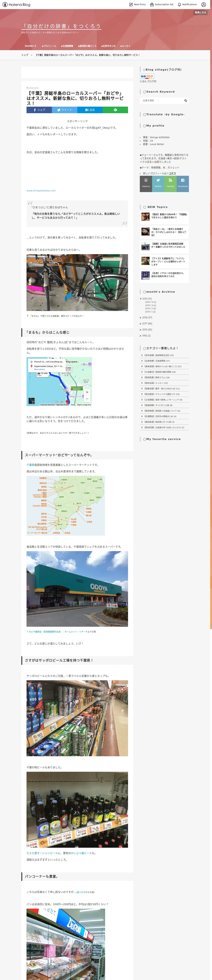The height and width of the screenshot is (980, 212).
Task: Click More options in map panel
Action: [40, 369]
